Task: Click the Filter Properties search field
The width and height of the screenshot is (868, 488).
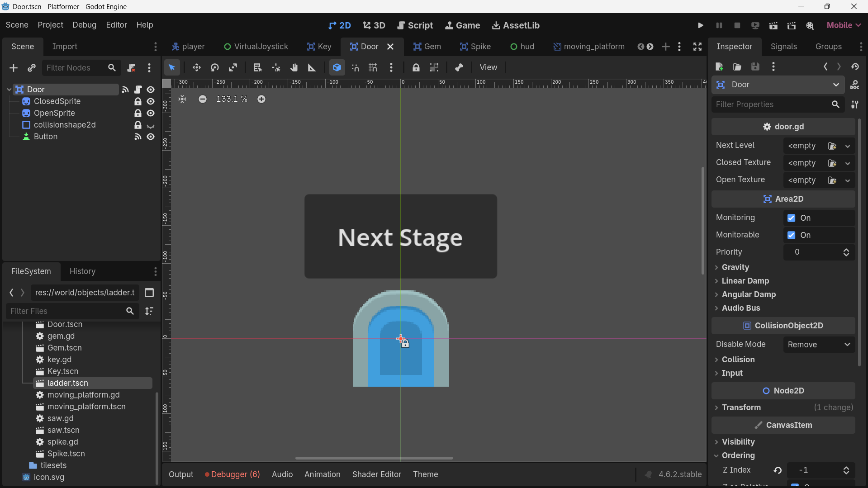Action: point(778,104)
